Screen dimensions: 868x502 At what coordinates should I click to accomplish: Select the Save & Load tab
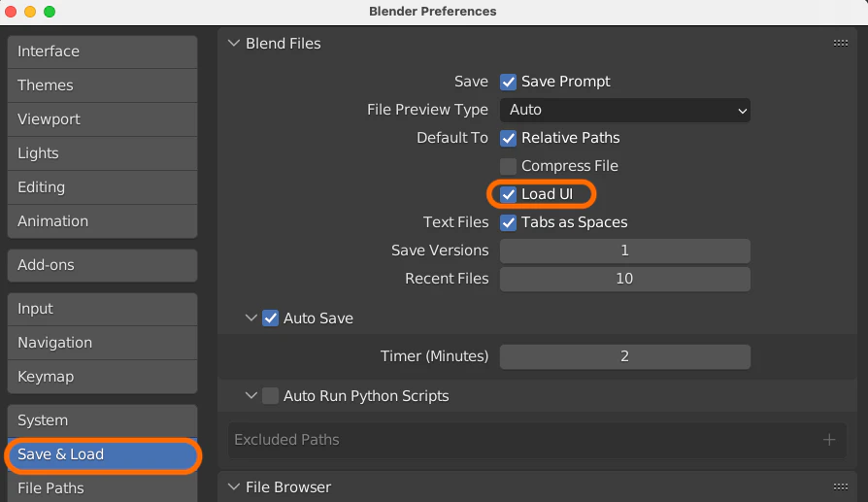tap(102, 455)
